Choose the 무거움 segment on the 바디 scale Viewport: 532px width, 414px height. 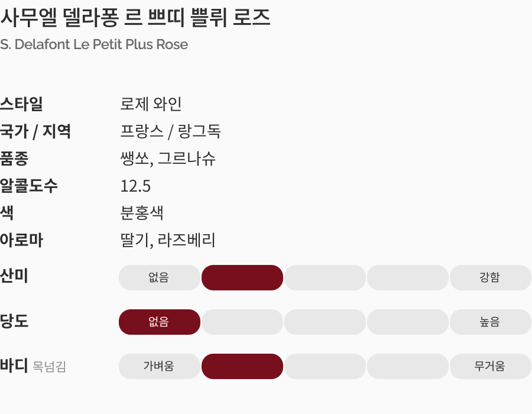(490, 367)
